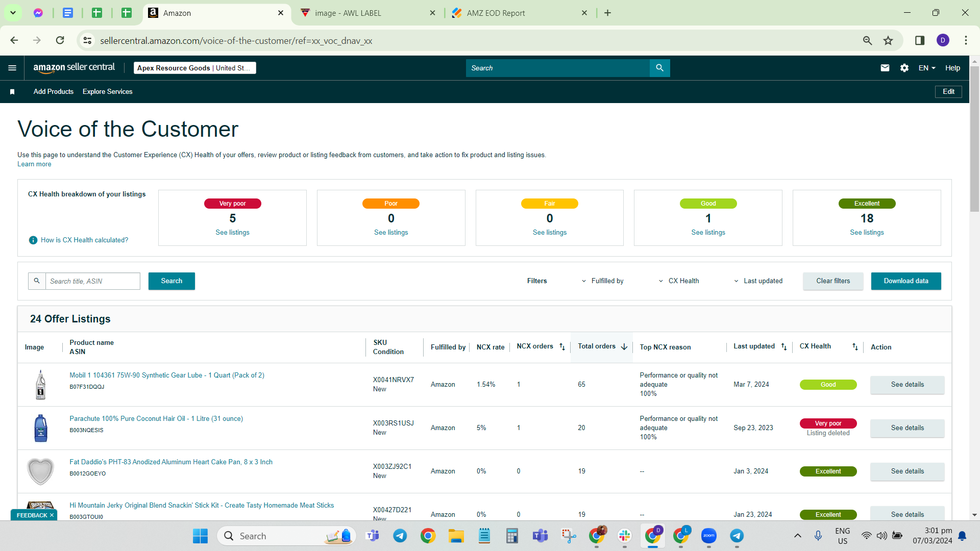Show hidden icons in the system tray
The height and width of the screenshot is (551, 980).
pos(797,536)
